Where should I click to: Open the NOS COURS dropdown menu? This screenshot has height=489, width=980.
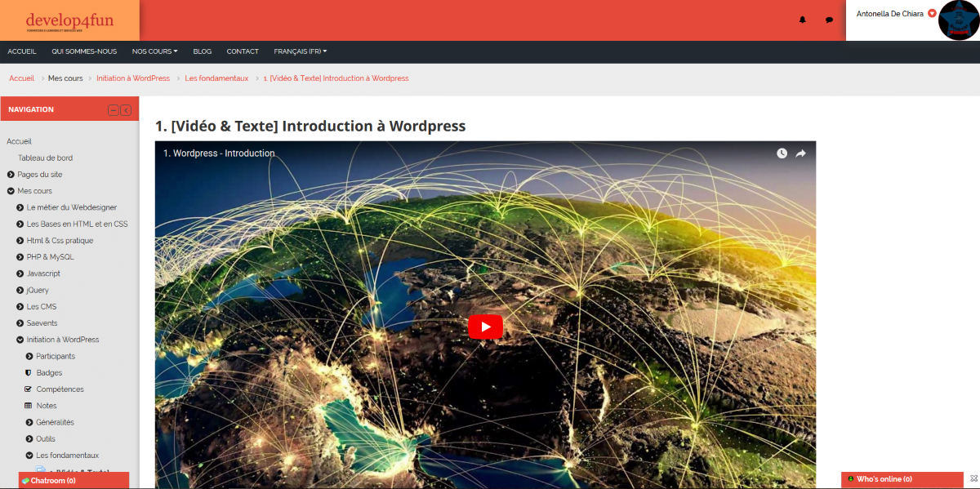tap(154, 51)
